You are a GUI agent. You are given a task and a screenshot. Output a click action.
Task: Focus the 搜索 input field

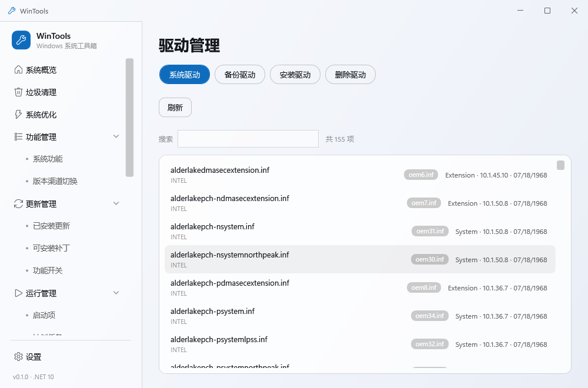248,139
